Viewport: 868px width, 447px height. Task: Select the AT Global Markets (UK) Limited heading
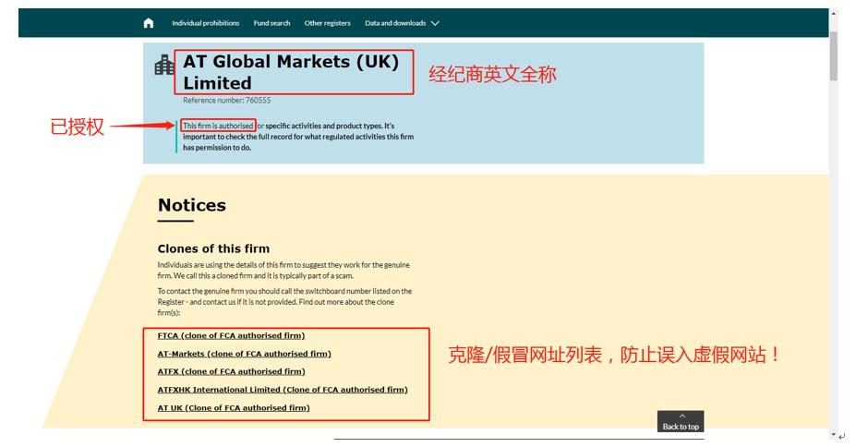[291, 72]
